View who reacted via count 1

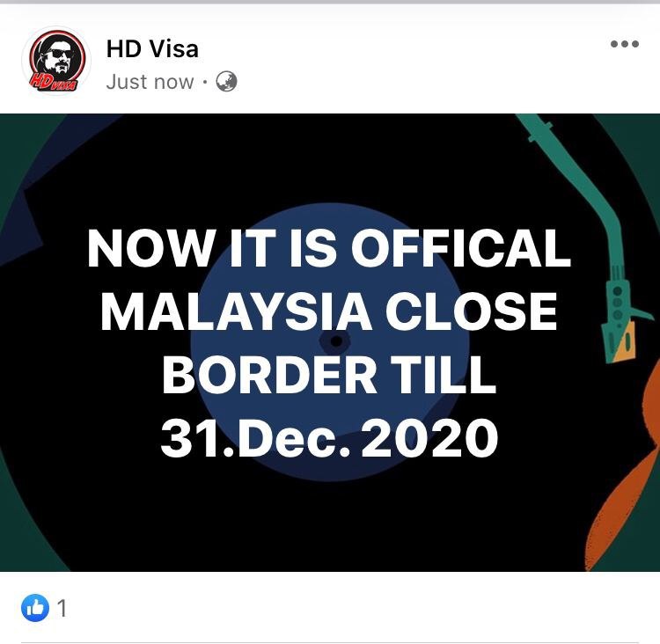[62, 608]
